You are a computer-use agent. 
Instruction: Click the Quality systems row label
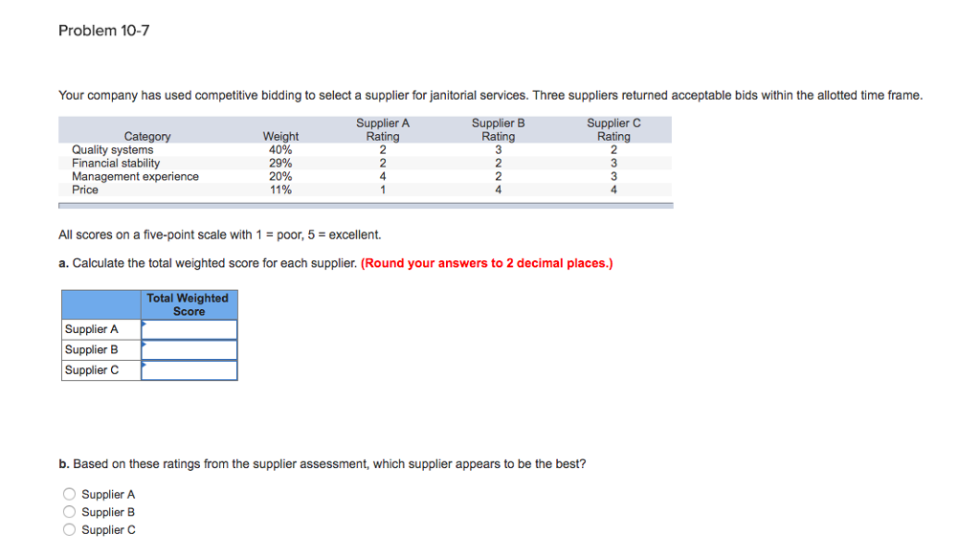[x=112, y=150]
